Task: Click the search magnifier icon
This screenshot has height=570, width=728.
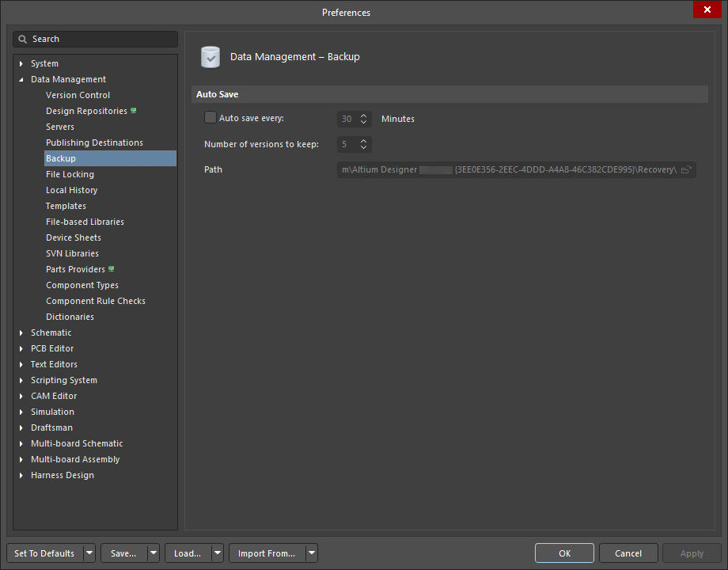Action: point(24,40)
